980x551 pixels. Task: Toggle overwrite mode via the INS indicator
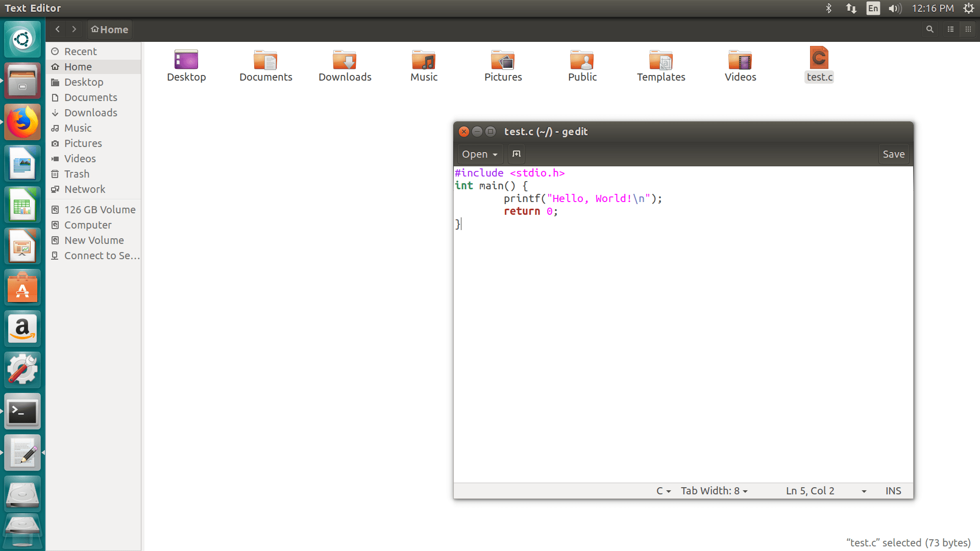click(893, 490)
